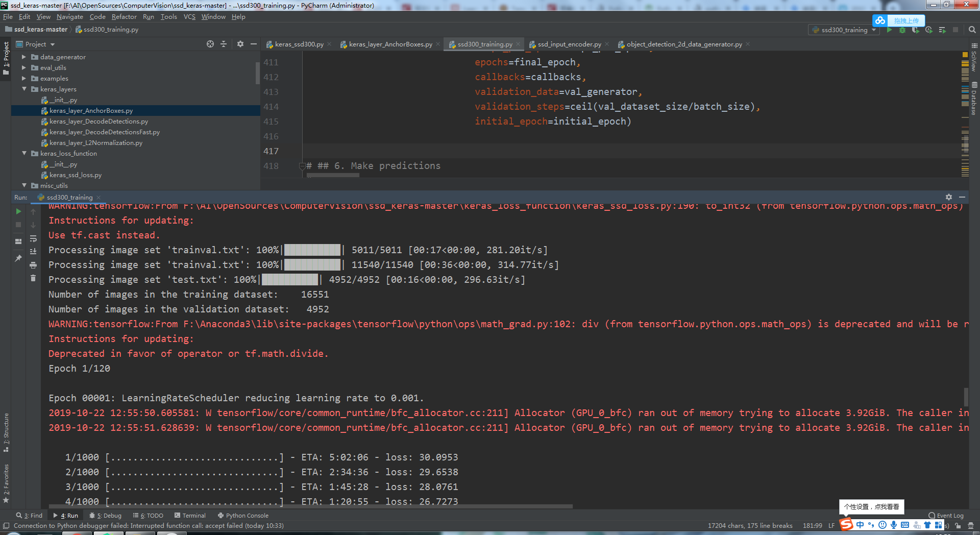Click the Profile run icon

(929, 30)
